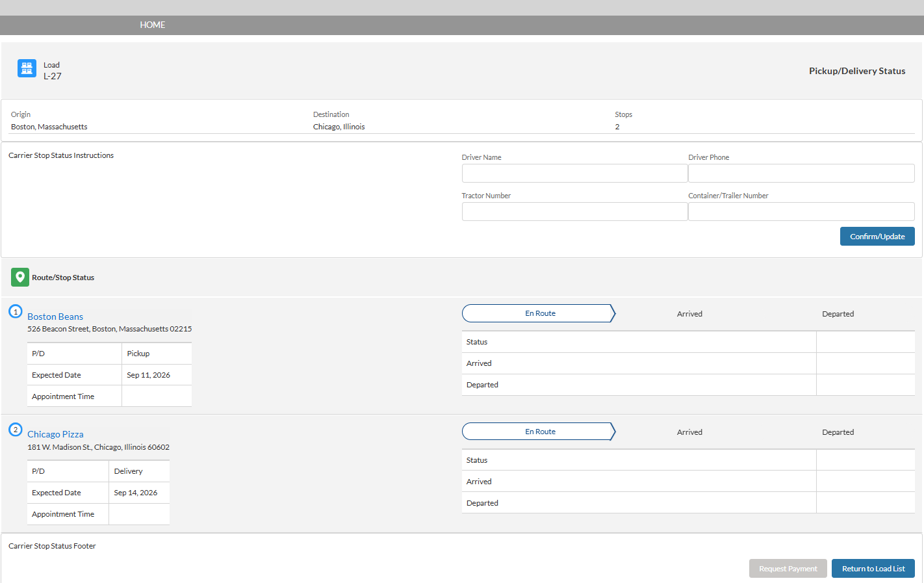Click the Departed row in Boston Beans table
The image size is (924, 583).
coord(688,385)
